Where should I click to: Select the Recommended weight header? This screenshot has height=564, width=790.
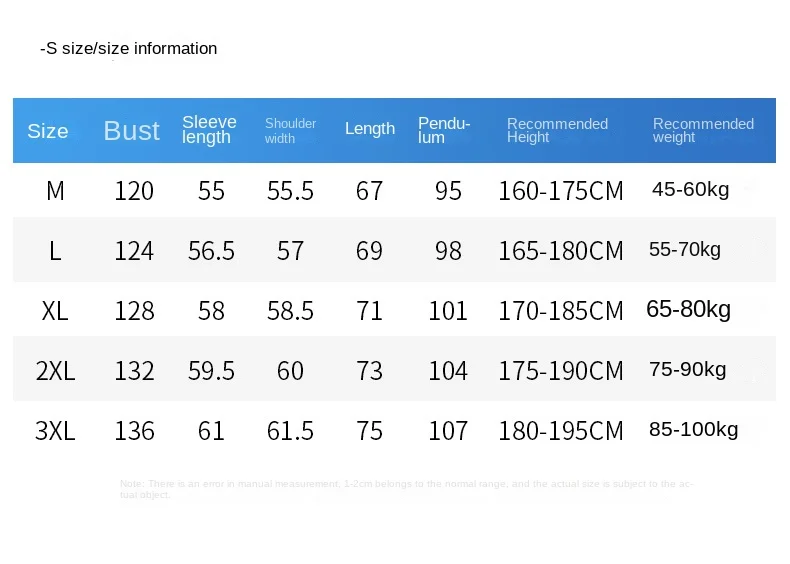coord(703,130)
